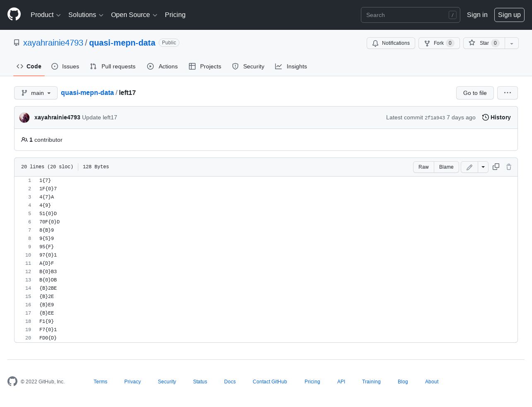532x407 pixels.
Task: Click the Fork button
Action: pyautogui.click(x=439, y=43)
